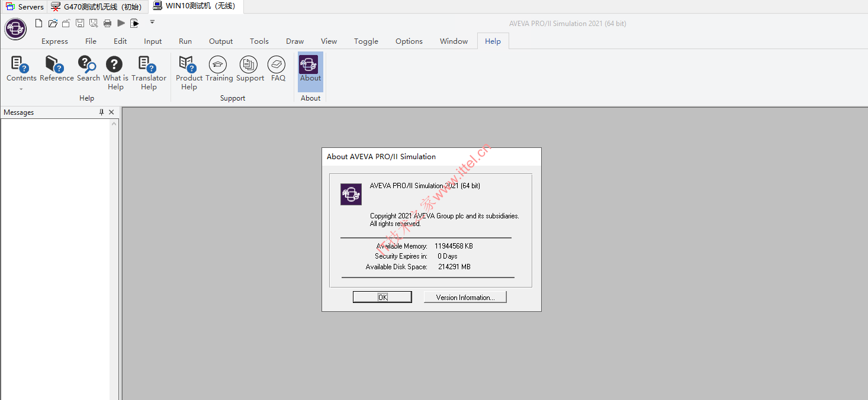Open the FAQ

click(278, 69)
